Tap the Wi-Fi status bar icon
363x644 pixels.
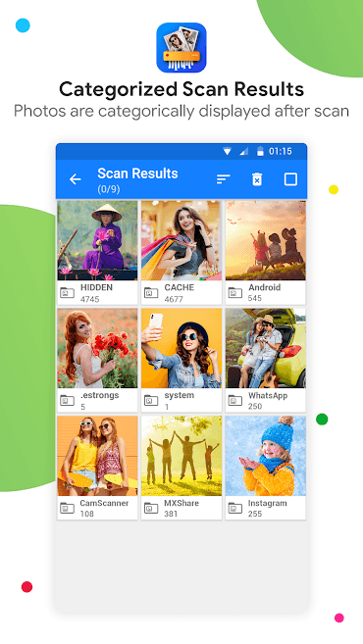[x=227, y=152]
